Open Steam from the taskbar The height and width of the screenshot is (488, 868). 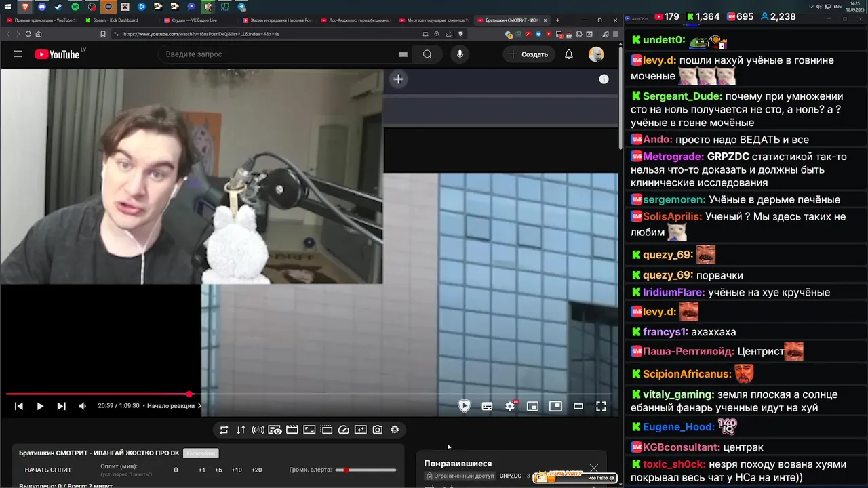coord(58,7)
